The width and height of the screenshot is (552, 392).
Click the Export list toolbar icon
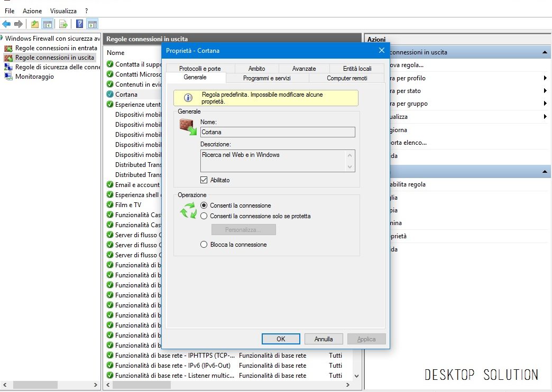click(x=63, y=24)
